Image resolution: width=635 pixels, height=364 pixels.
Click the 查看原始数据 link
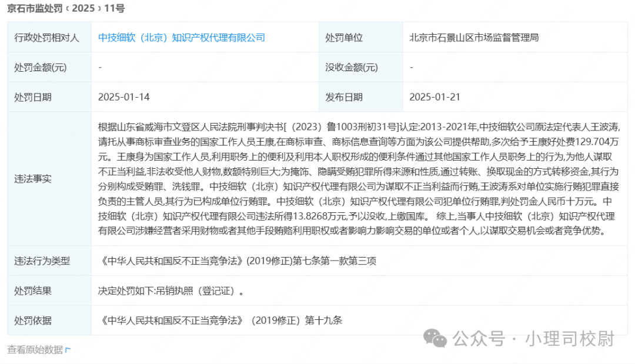click(35, 349)
